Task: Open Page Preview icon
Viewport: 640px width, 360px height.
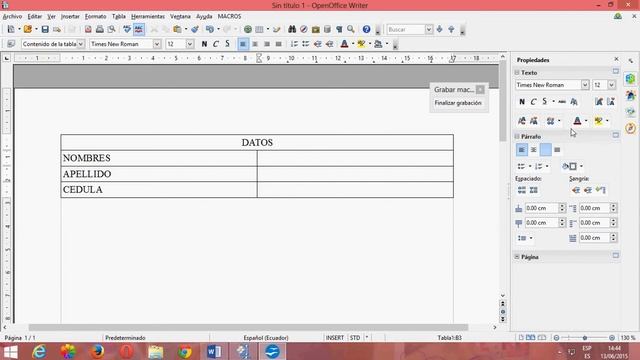Action: (x=111, y=29)
